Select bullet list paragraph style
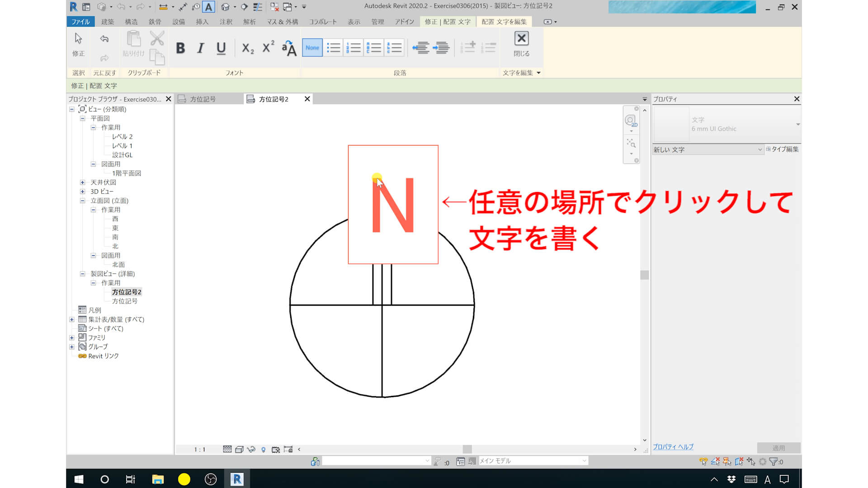This screenshot has height=488, width=868. [x=333, y=47]
